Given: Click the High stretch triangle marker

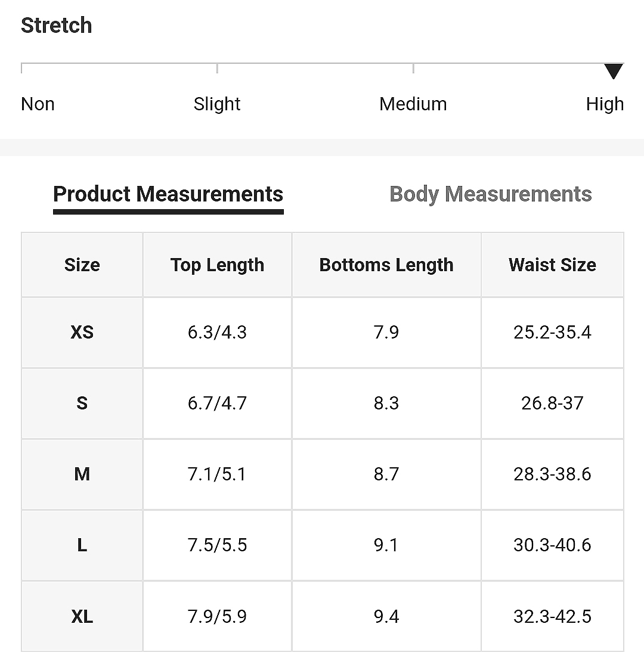Looking at the screenshot, I should click(x=614, y=71).
